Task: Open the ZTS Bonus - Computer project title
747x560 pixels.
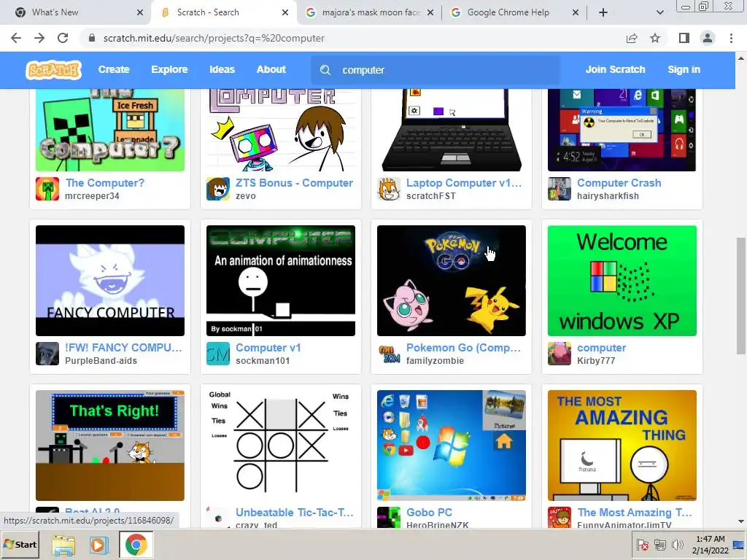Action: [295, 183]
